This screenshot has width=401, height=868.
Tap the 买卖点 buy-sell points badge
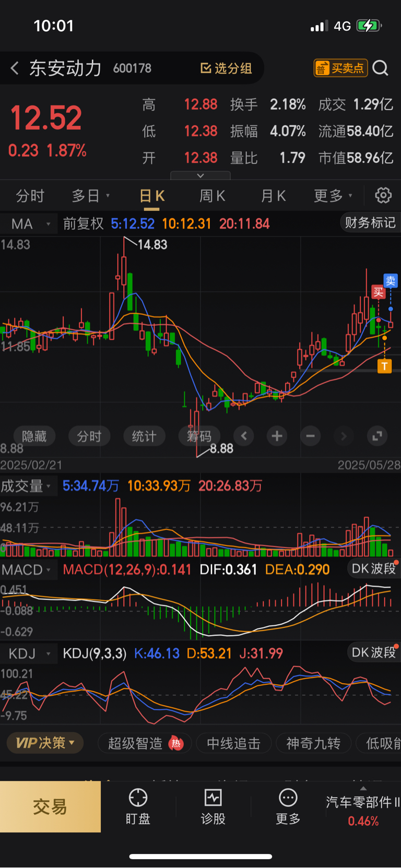340,68
